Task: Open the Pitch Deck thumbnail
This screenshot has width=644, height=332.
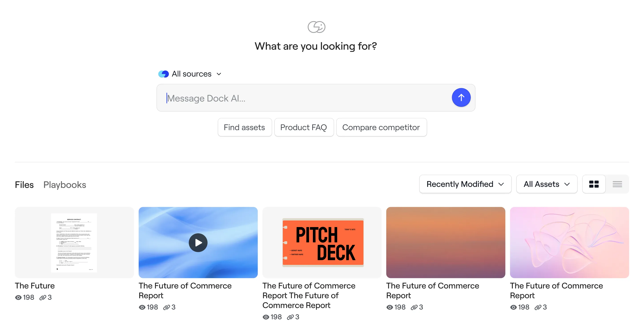Action: point(322,243)
